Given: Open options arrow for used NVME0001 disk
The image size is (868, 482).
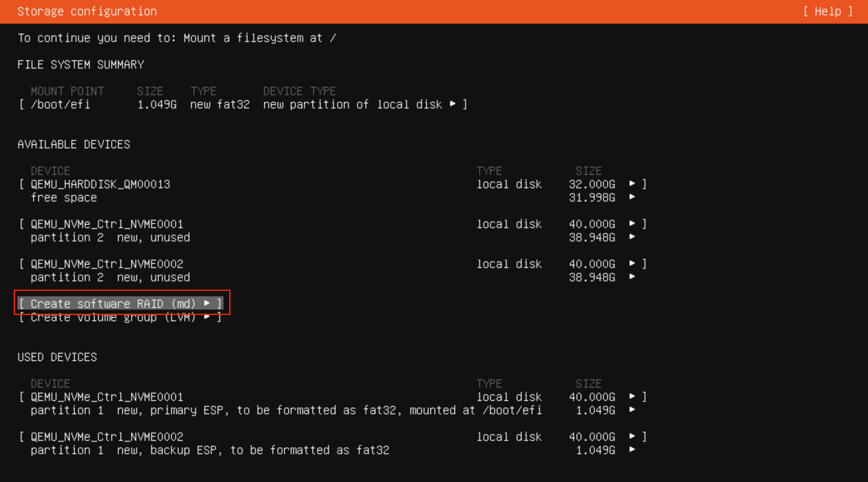Looking at the screenshot, I should click(x=633, y=397).
